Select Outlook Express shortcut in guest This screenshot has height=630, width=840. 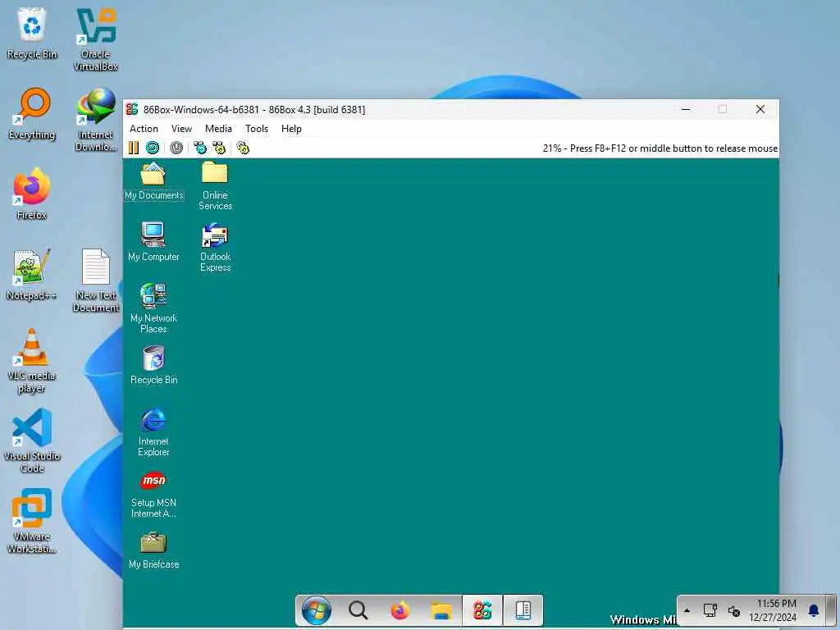216,248
